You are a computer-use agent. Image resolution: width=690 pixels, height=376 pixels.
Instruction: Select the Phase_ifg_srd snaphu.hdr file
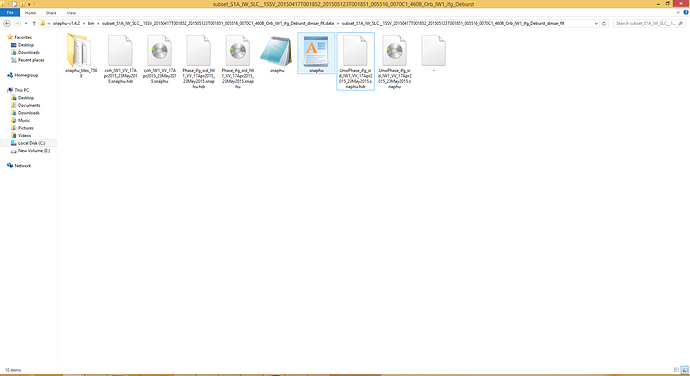pos(198,61)
